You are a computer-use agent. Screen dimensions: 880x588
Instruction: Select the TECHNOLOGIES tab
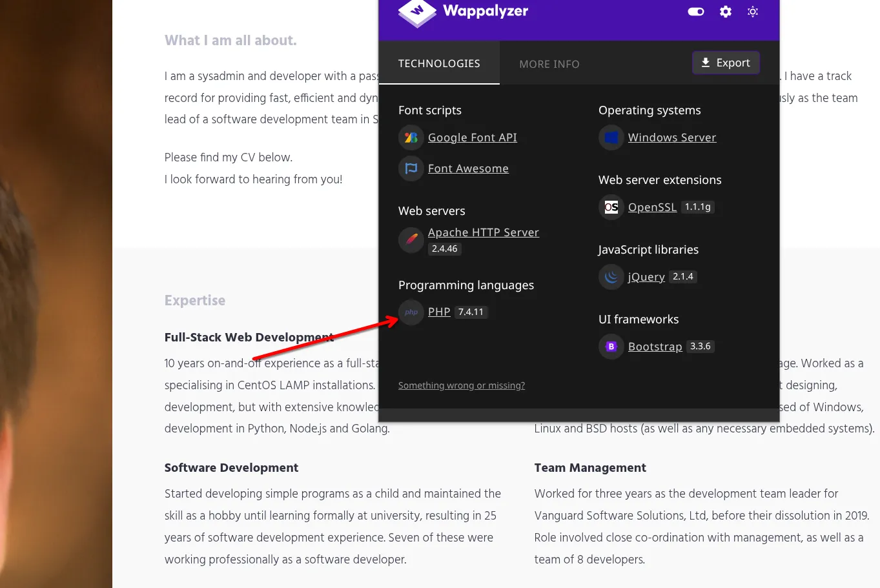pyautogui.click(x=439, y=63)
